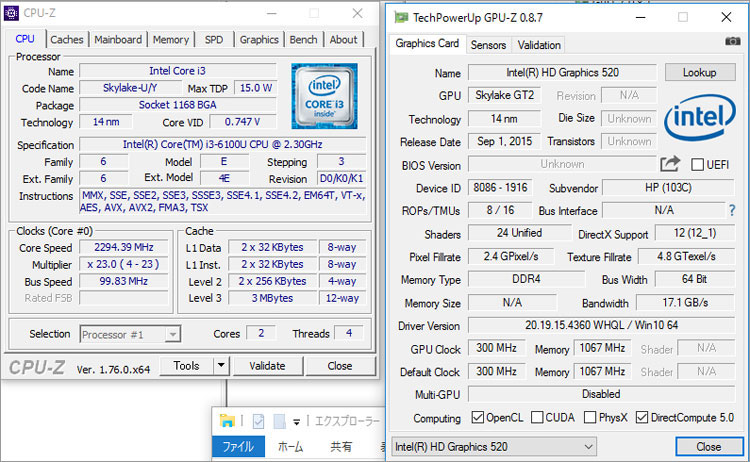Viewport: 750px width, 462px height.
Task: Open the Tools dropdown arrow in CPU-Z
Action: pos(221,366)
